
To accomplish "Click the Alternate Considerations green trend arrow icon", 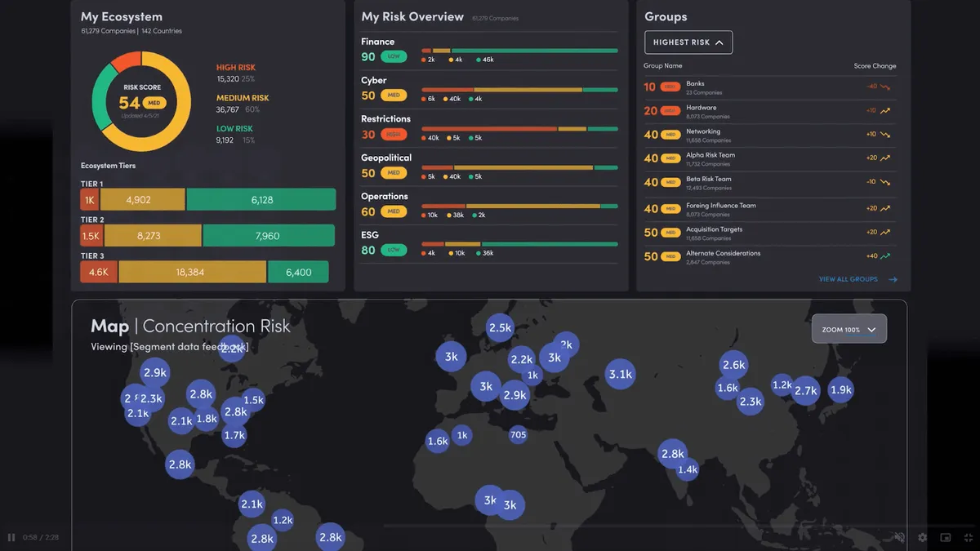I will click(886, 256).
